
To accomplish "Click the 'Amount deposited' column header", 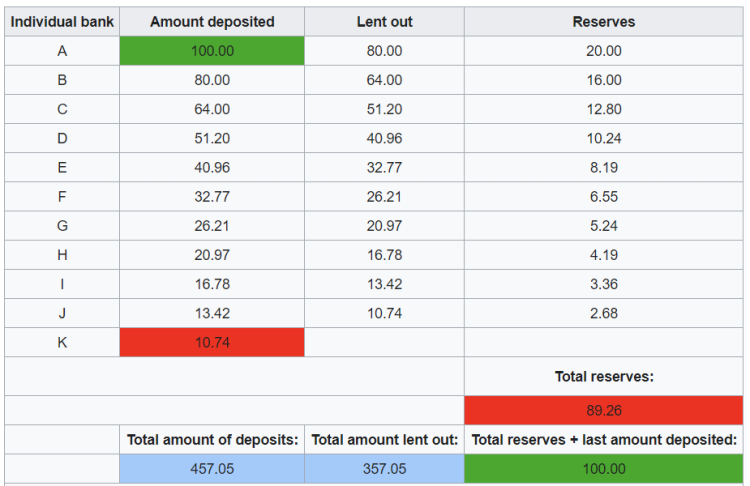I will coord(212,22).
